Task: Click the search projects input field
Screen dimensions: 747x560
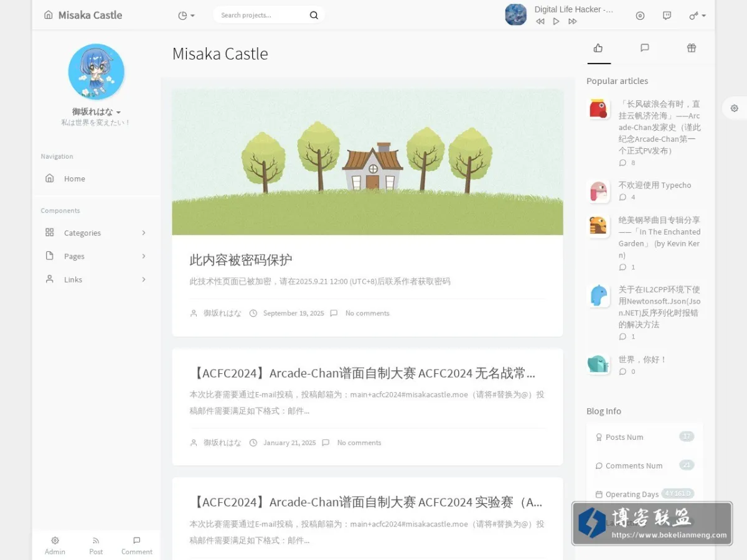Action: tap(262, 15)
